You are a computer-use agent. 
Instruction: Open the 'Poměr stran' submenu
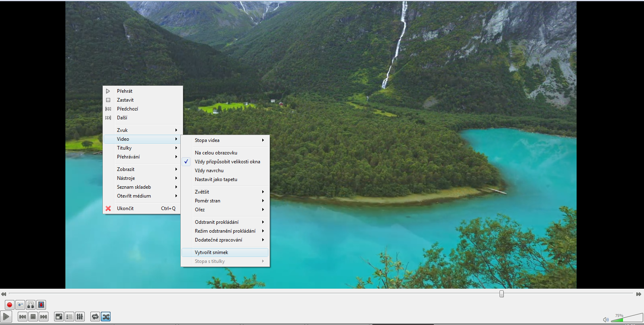click(225, 201)
